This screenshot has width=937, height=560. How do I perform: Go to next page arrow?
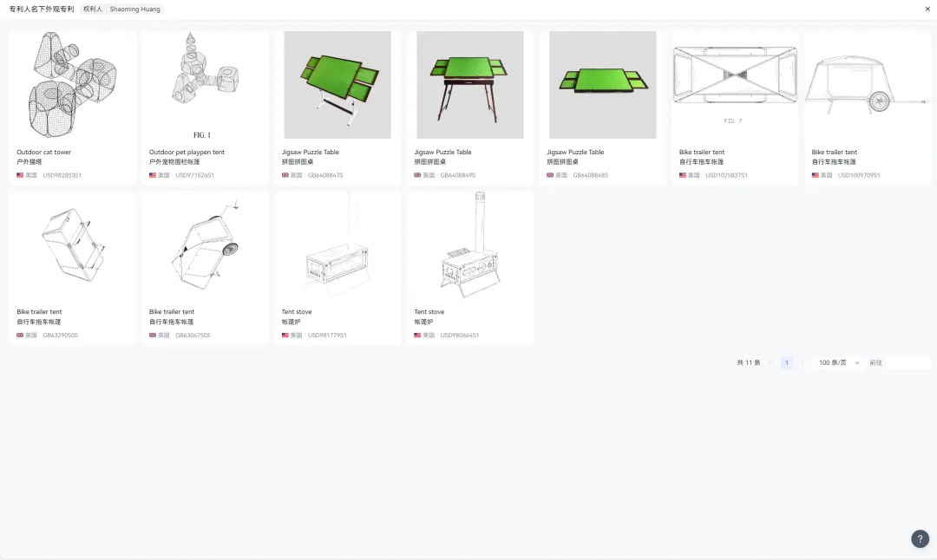point(803,362)
